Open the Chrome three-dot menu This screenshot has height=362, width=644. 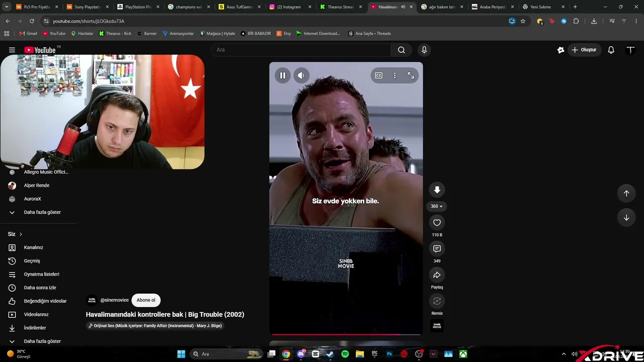point(636,21)
